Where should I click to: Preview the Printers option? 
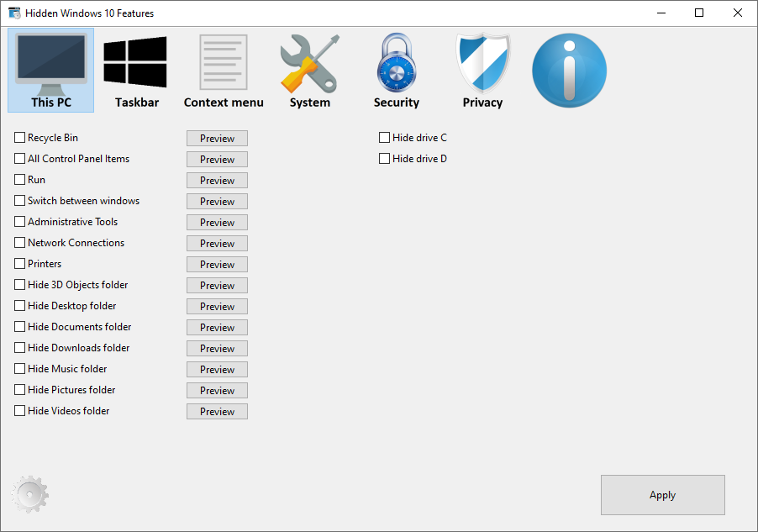[x=217, y=265]
